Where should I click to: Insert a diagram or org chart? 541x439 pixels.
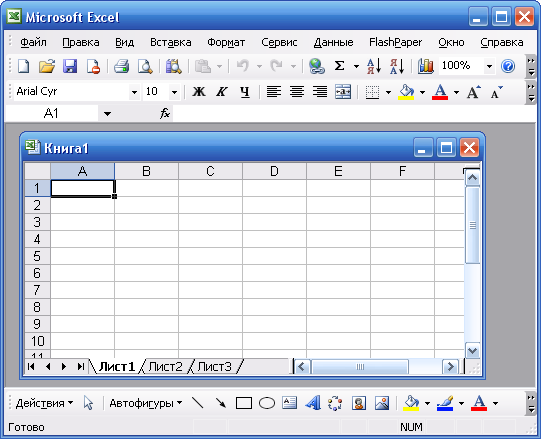coord(335,403)
